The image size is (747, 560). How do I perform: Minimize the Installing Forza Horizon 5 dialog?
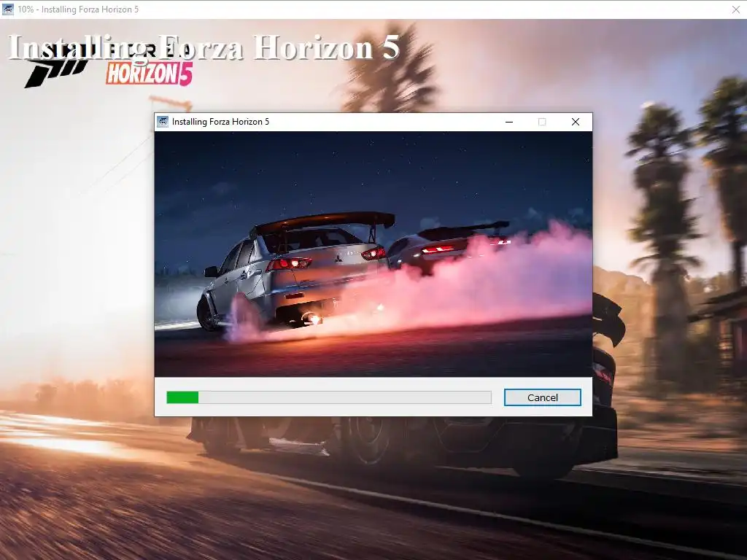click(x=508, y=122)
